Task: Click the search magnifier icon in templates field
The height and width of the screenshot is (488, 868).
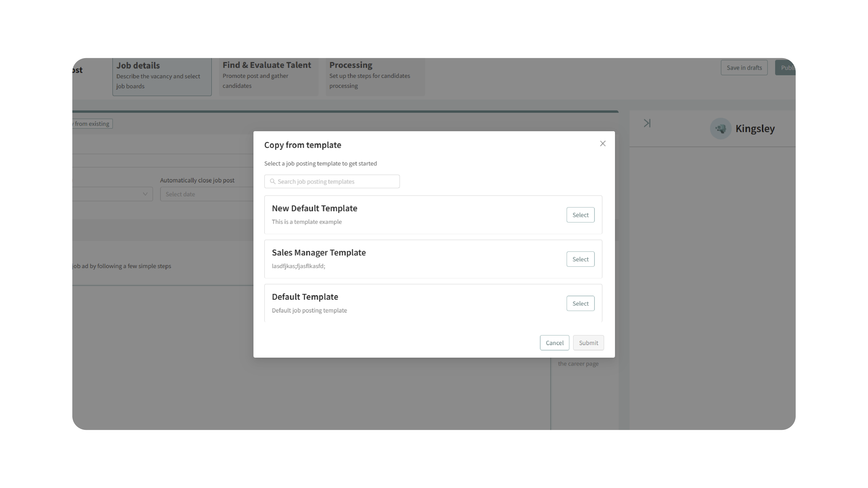Action: pyautogui.click(x=273, y=182)
